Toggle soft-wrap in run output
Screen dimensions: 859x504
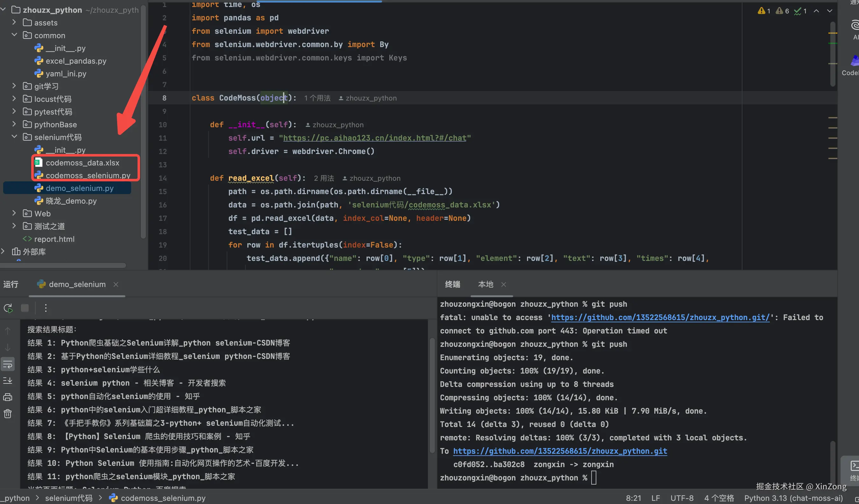[x=8, y=364]
